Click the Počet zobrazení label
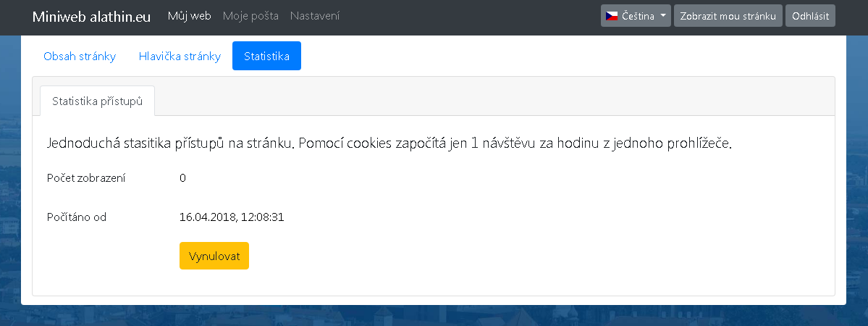 [86, 178]
